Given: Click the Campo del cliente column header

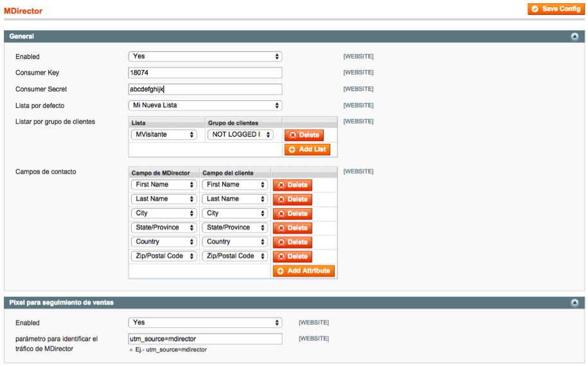Looking at the screenshot, I should [228, 173].
